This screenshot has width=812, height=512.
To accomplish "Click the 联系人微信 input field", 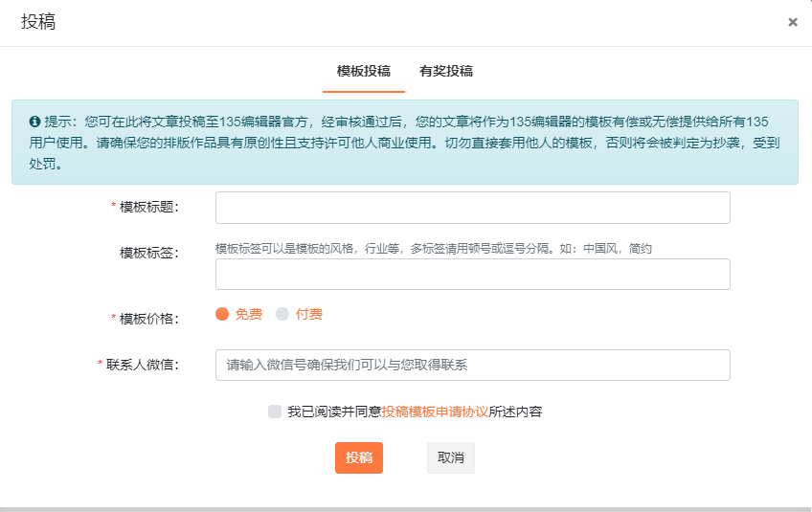I will pyautogui.click(x=472, y=366).
